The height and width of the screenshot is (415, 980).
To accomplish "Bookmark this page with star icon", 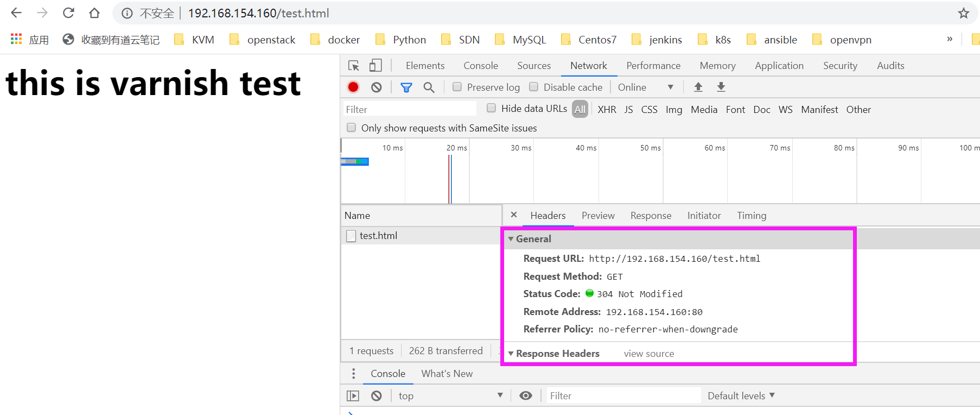I will [963, 14].
